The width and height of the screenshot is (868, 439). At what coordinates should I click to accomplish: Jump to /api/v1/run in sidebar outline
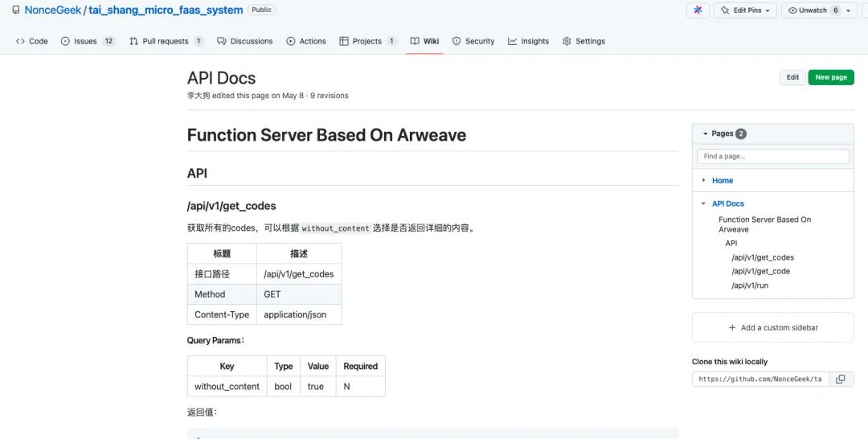tap(750, 285)
